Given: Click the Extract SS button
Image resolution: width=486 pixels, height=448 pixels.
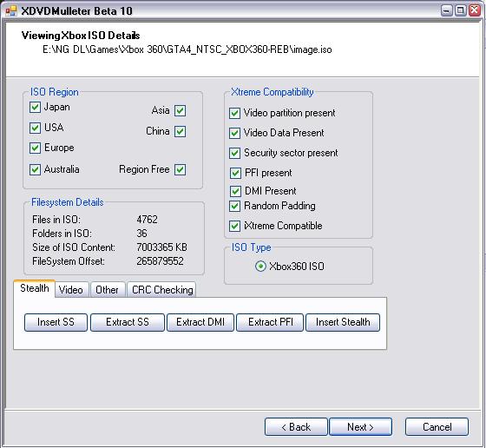Looking at the screenshot, I should [x=128, y=322].
